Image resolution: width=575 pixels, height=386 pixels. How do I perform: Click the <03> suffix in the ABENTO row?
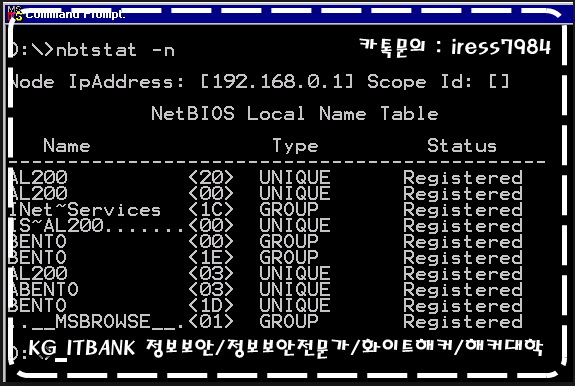[x=211, y=290]
